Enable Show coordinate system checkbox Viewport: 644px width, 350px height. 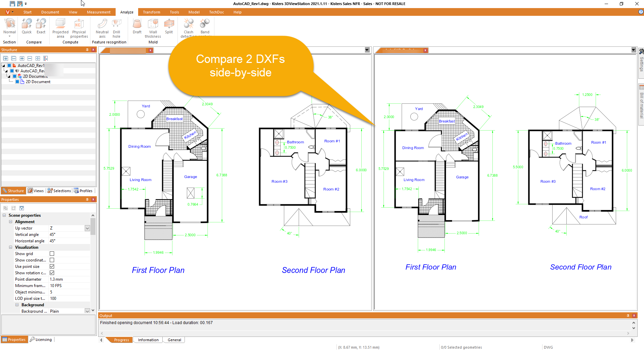52,260
